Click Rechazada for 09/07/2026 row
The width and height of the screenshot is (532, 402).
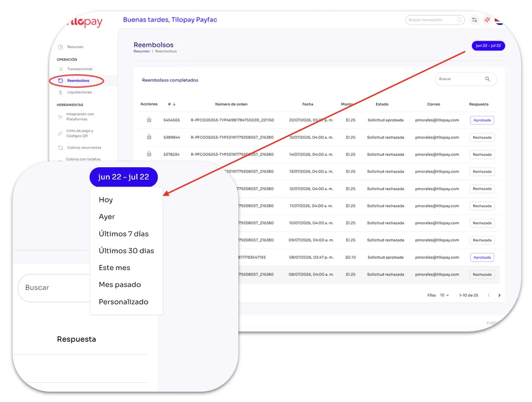[482, 240]
